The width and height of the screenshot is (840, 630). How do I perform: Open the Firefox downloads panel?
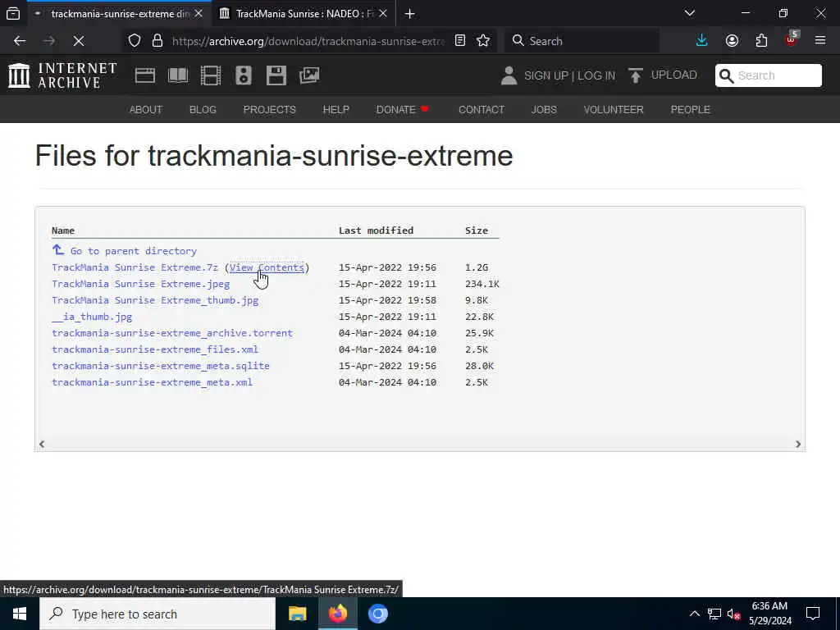(702, 41)
